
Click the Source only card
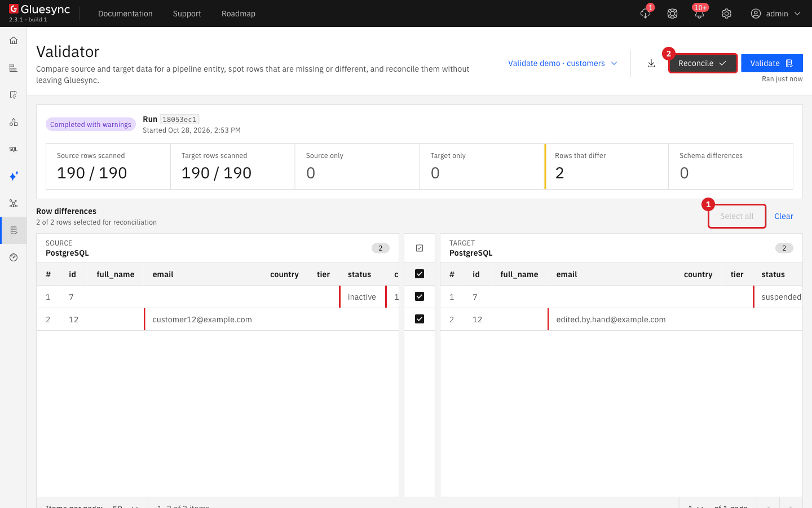coord(358,167)
